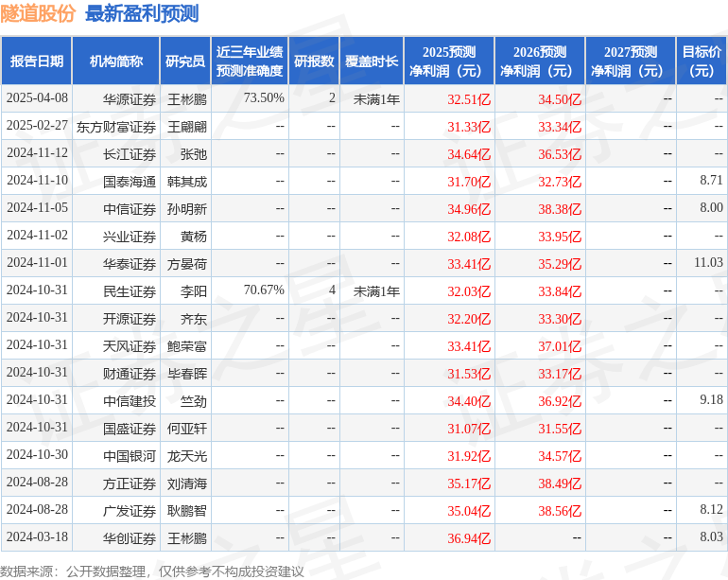Viewport: 728px width, 580px height.
Task: Click the researcher name 龙天光
Action: [187, 455]
